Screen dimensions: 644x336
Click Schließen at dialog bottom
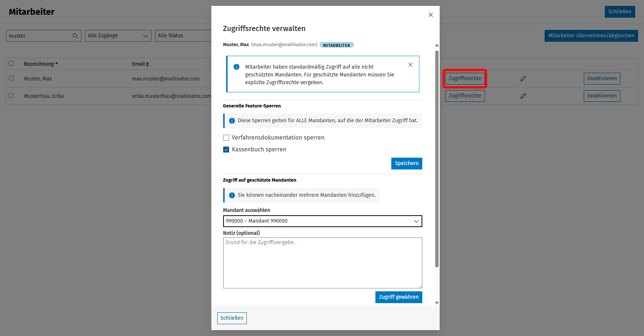(x=232, y=318)
